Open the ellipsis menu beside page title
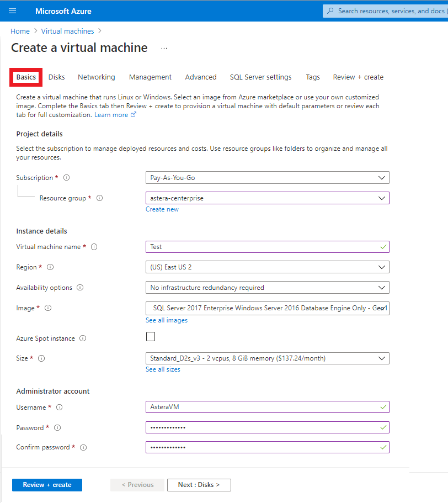448x503 pixels. pos(164,49)
